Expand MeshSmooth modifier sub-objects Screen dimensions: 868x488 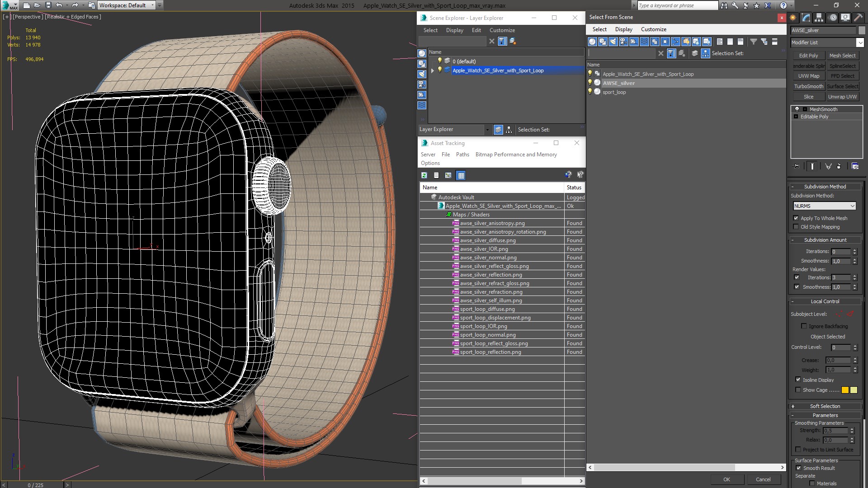tap(805, 109)
